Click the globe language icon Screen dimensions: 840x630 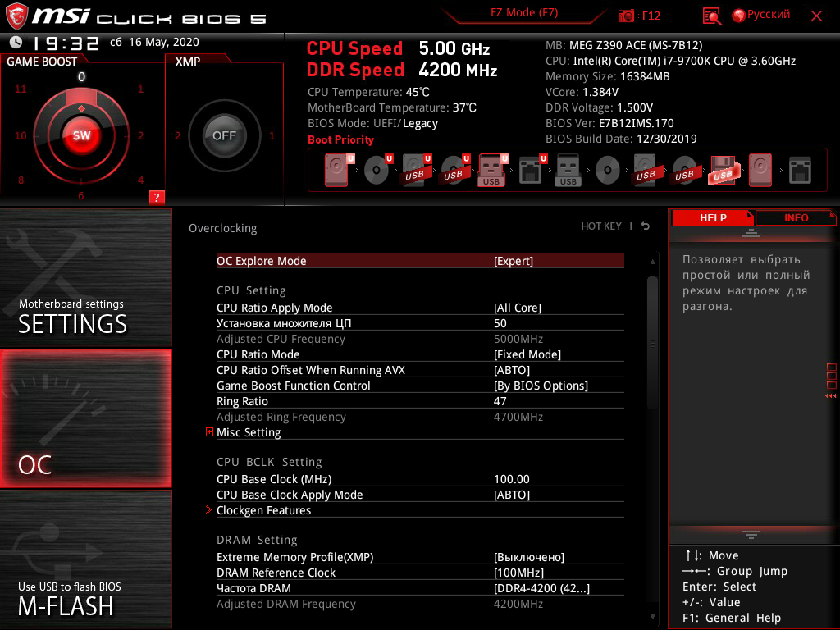(x=739, y=16)
